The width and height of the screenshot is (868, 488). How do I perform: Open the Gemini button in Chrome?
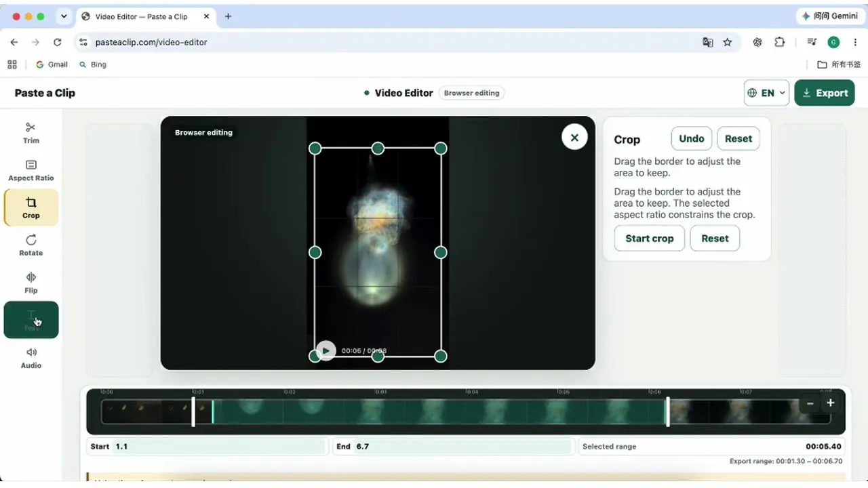pos(829,16)
